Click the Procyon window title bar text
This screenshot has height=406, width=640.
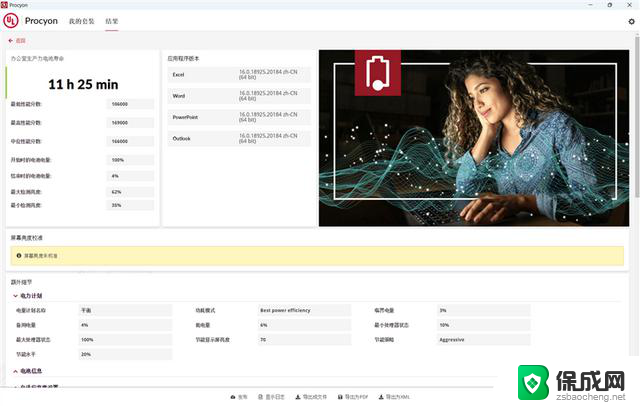click(x=18, y=5)
